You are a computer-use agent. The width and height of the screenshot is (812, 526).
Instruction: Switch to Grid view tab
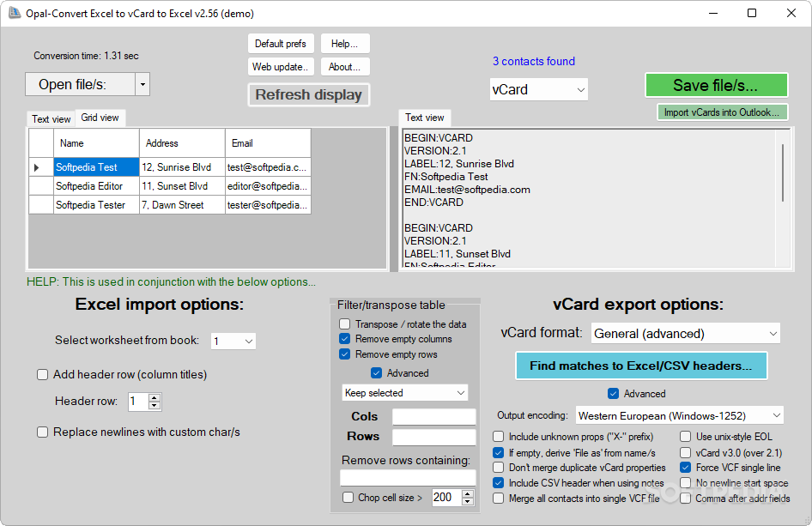[x=100, y=118]
